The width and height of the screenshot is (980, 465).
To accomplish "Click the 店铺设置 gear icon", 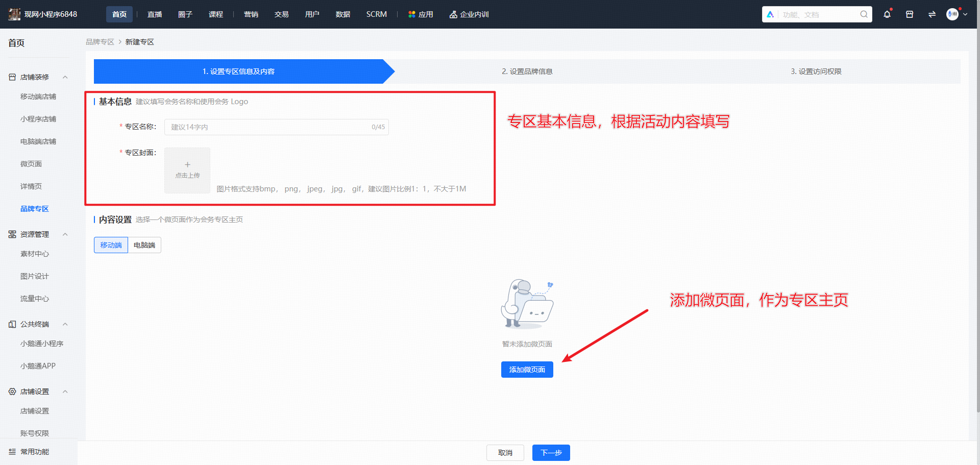I will 12,391.
